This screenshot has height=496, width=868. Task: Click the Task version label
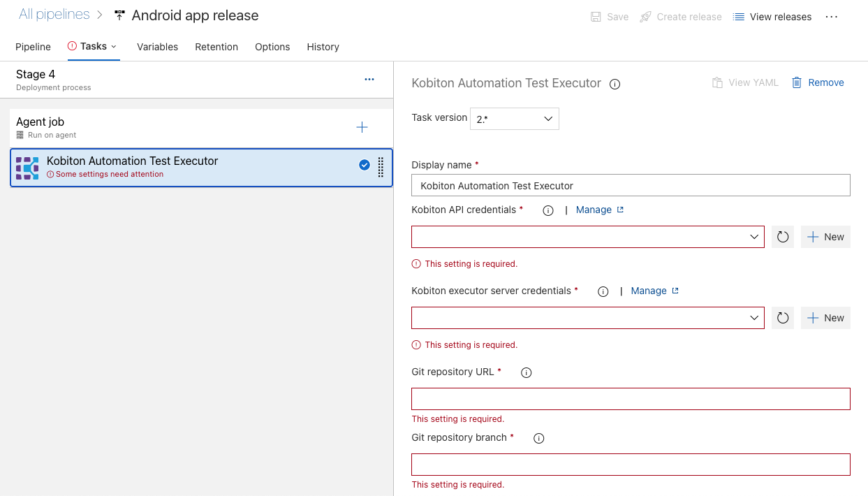439,117
